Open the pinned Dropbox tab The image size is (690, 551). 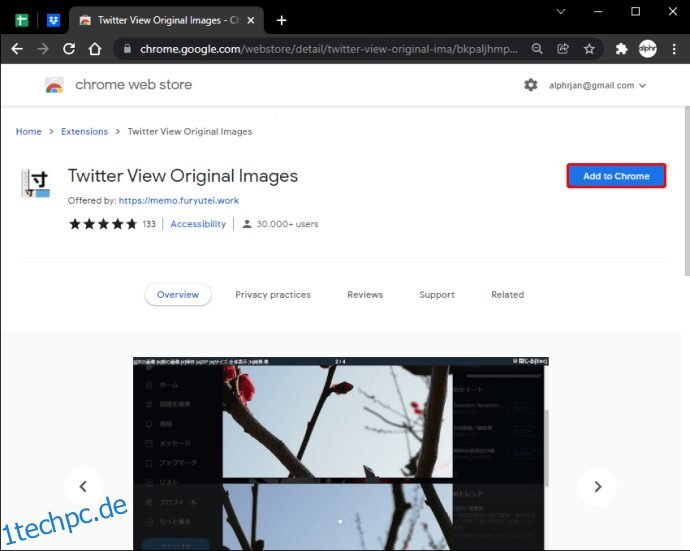[53, 20]
